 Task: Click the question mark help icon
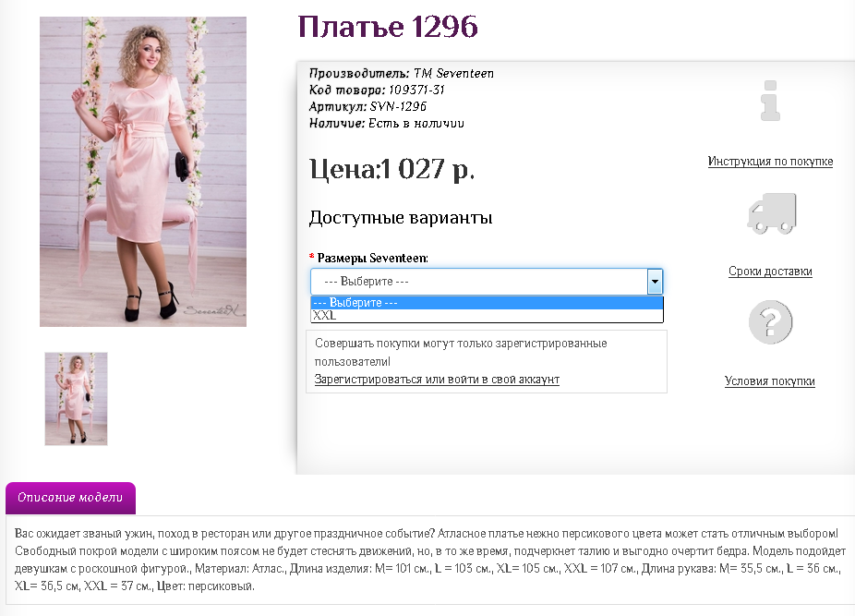(x=771, y=322)
